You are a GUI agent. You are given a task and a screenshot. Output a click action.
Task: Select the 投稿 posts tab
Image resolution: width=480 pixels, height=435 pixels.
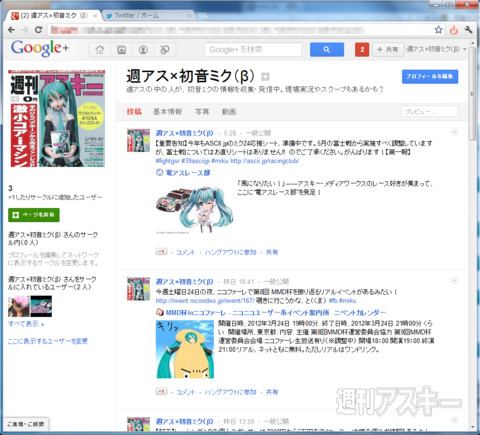(x=134, y=112)
